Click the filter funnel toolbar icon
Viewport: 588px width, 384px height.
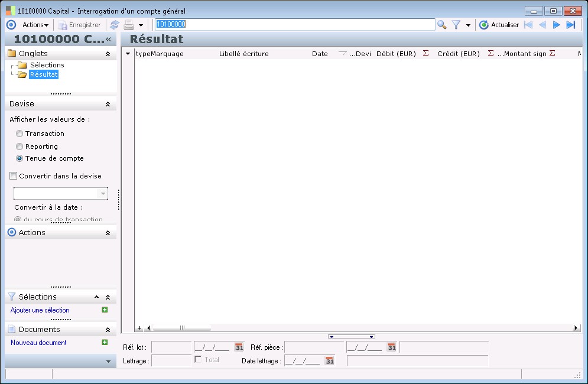456,25
